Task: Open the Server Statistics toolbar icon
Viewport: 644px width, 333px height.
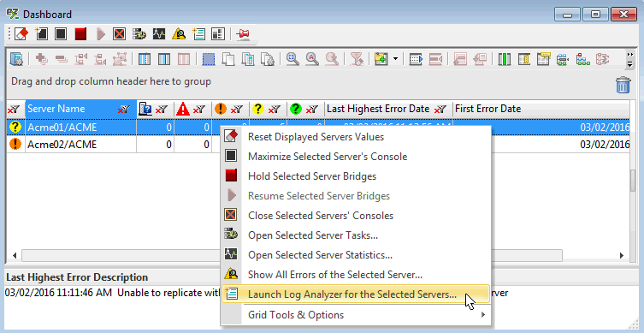Action: (x=159, y=33)
